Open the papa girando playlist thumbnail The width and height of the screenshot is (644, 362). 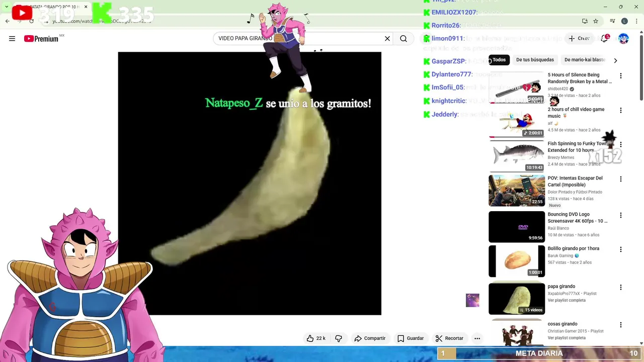[517, 299]
